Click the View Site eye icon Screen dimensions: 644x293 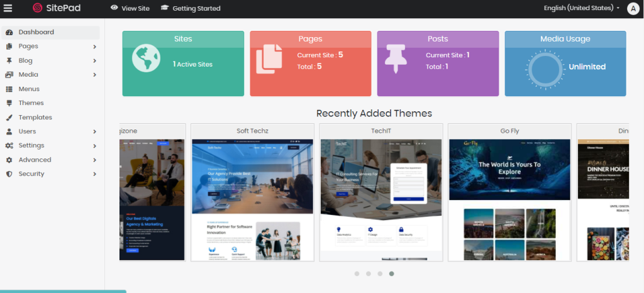click(114, 8)
